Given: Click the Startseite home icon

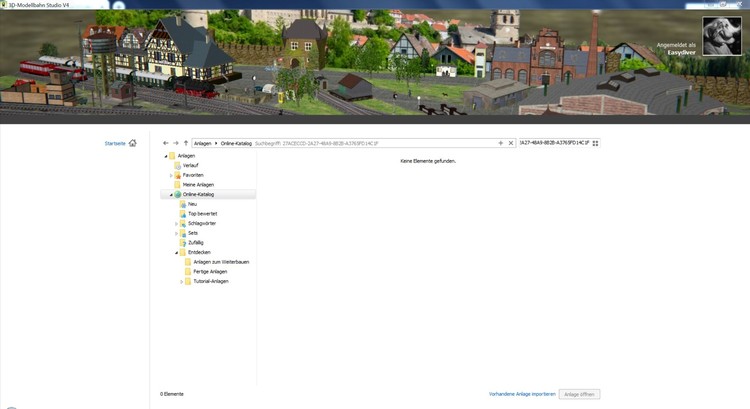Looking at the screenshot, I should tap(132, 143).
